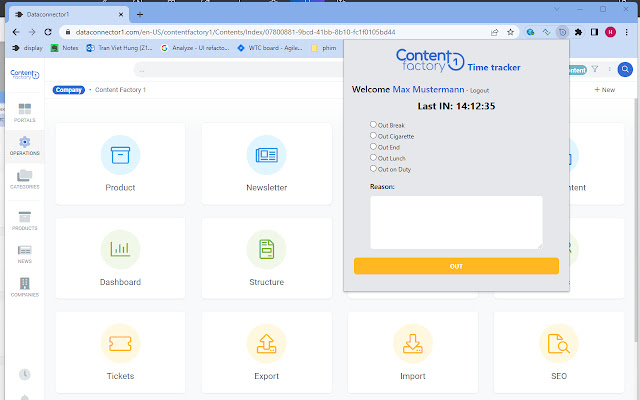Click Content Factory 1 breadcrumb
The image size is (640, 400).
click(x=120, y=90)
